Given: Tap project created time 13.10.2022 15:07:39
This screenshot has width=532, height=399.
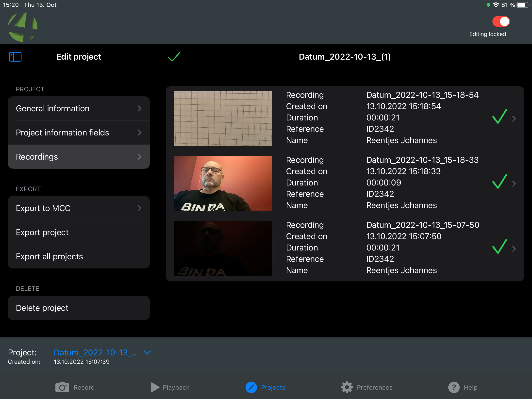Looking at the screenshot, I should click(x=82, y=362).
